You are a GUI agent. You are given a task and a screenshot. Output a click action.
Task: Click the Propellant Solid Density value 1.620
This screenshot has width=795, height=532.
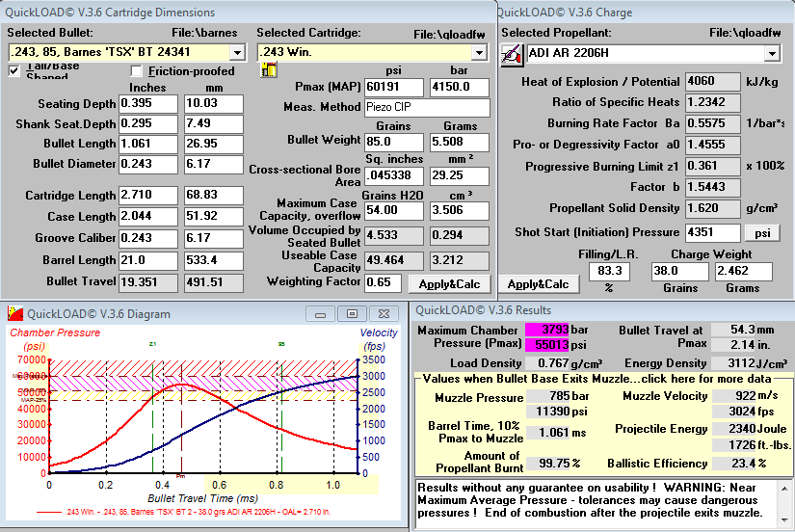click(712, 208)
